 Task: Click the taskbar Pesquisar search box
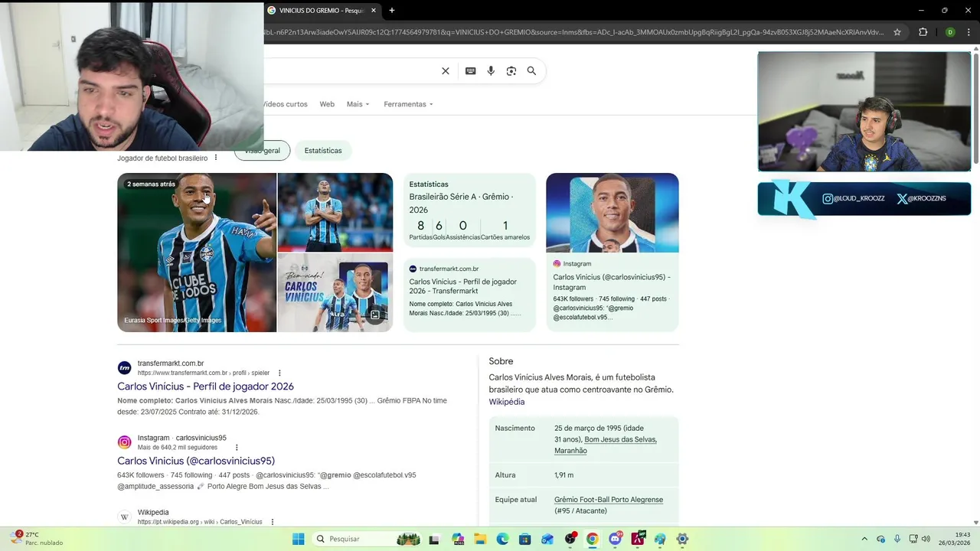(x=367, y=539)
